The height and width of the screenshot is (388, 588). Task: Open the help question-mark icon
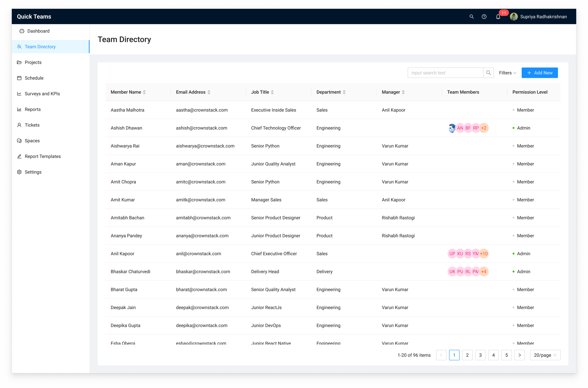click(484, 17)
